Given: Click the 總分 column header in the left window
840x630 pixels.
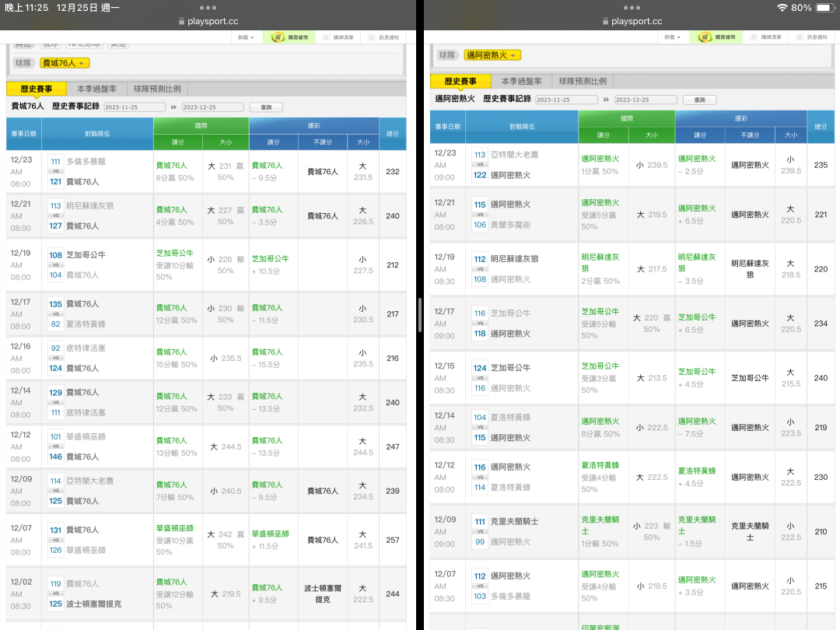Looking at the screenshot, I should (x=393, y=134).
